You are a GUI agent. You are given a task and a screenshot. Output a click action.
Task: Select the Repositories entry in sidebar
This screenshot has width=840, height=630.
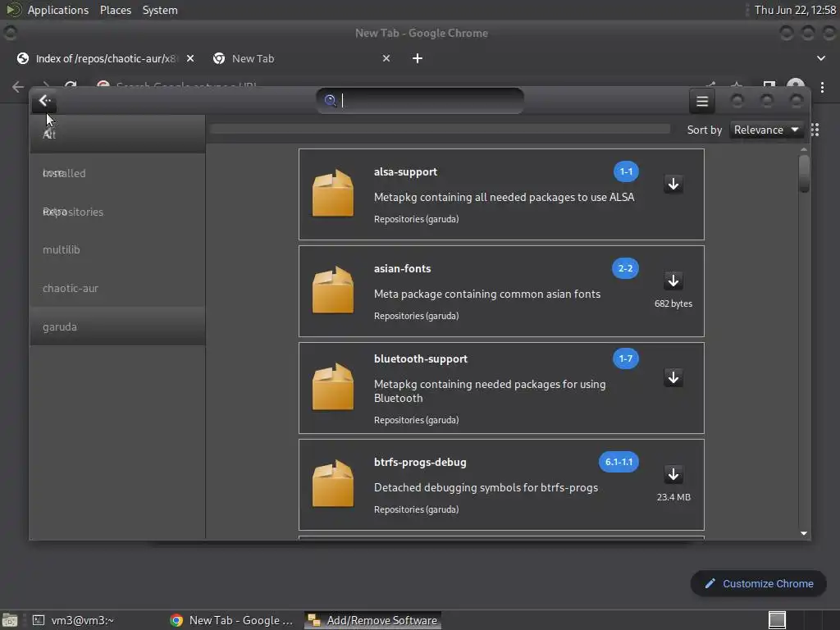click(117, 212)
